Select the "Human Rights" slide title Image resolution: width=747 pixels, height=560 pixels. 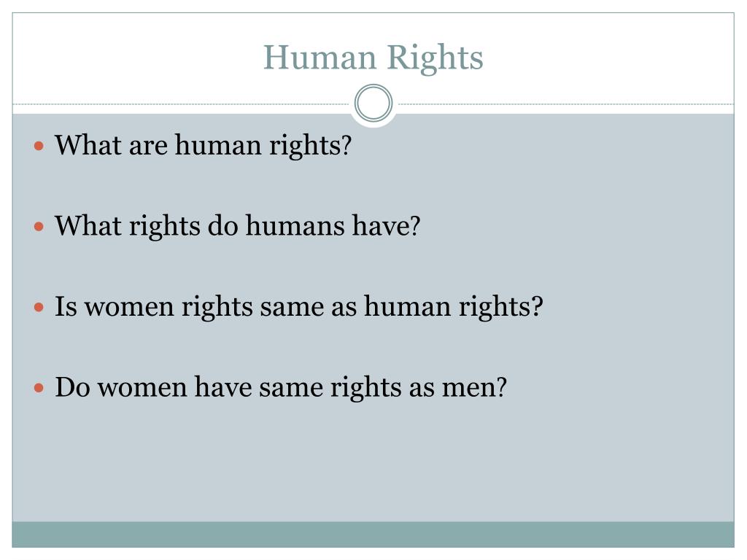(x=373, y=58)
